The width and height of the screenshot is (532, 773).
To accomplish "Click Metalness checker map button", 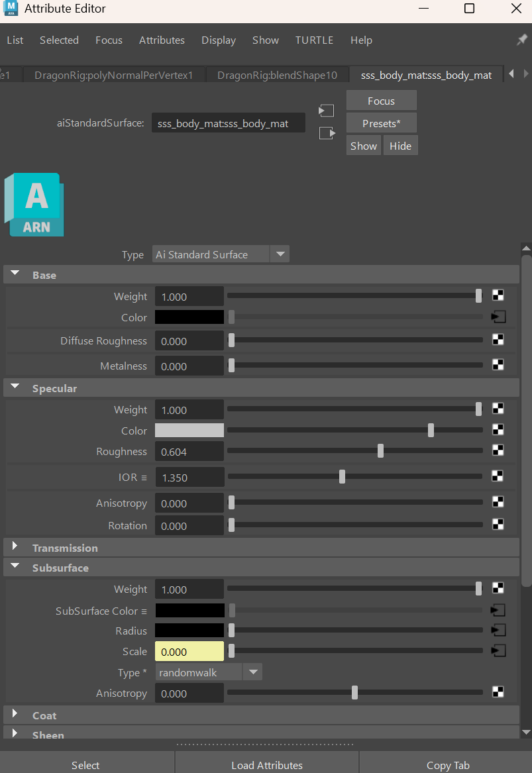I will [498, 365].
